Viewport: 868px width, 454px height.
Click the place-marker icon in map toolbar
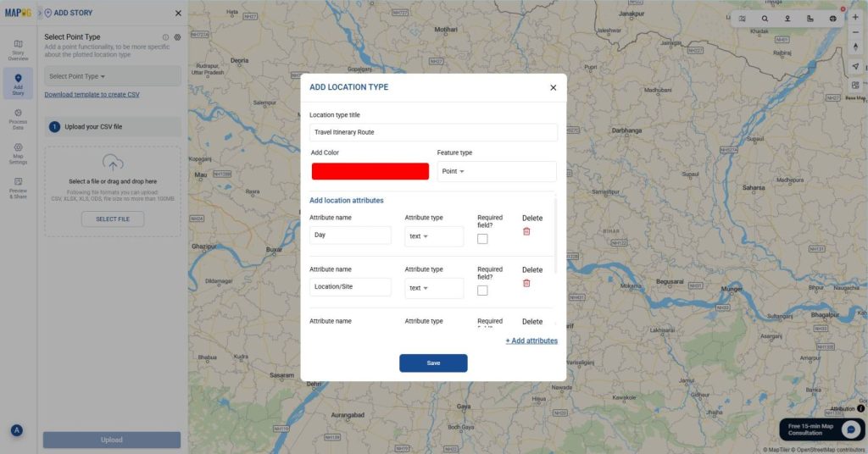pyautogui.click(x=787, y=19)
